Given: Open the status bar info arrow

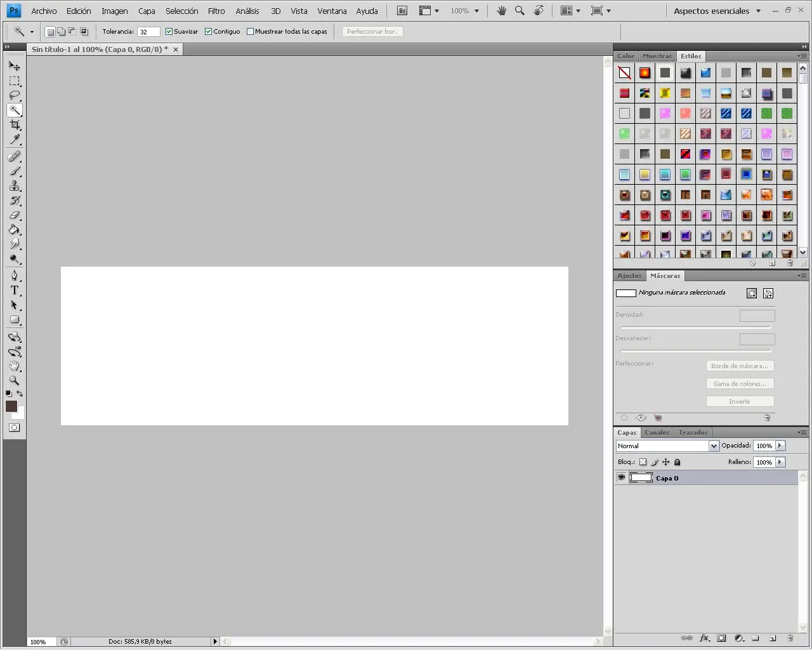Looking at the screenshot, I should (215, 642).
